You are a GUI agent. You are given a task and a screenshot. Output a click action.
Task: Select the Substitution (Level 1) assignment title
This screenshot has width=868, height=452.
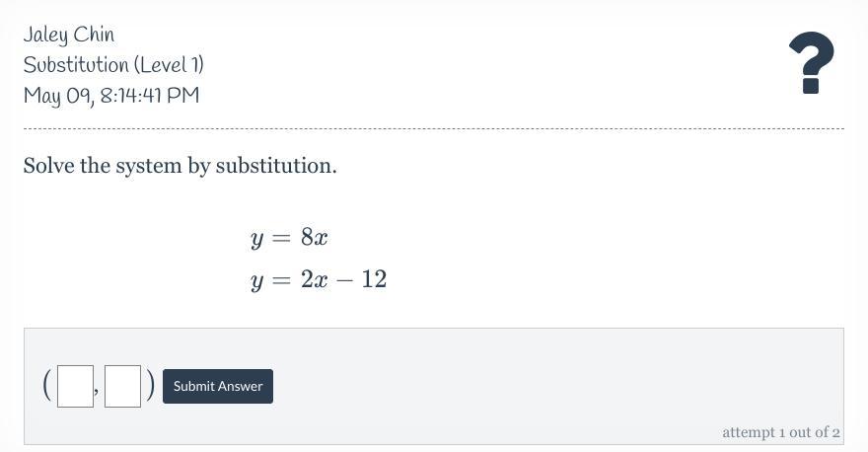pyautogui.click(x=113, y=65)
